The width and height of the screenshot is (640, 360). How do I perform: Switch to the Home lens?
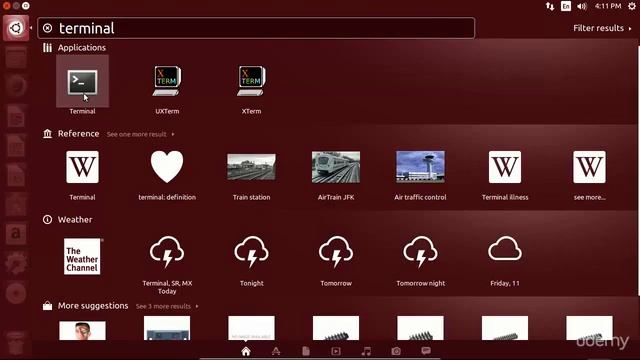tap(246, 351)
